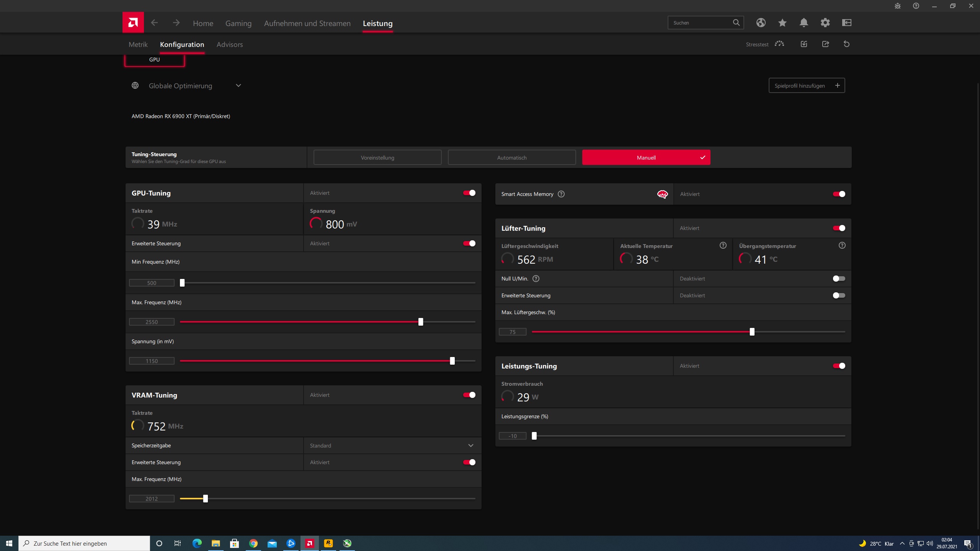Screen dimensions: 980x551
Task: Enable the Null U/Min. toggle
Action: (x=839, y=279)
